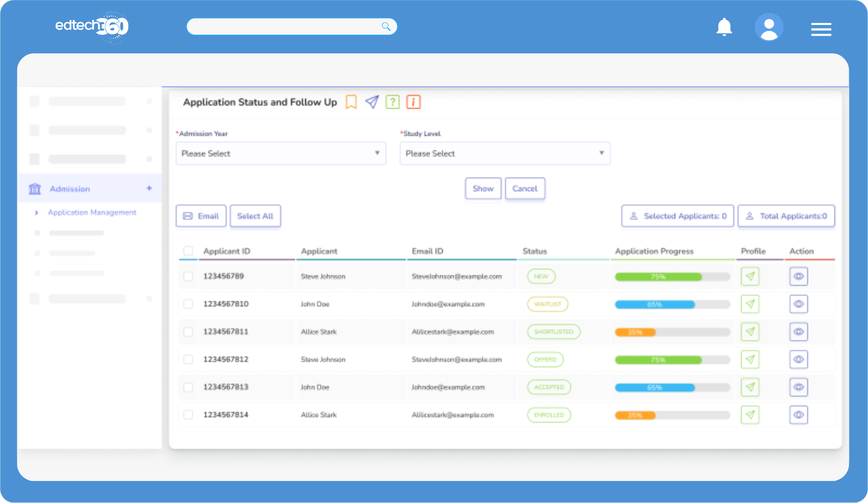868x503 pixels.
Task: Click 65% progress bar for applicant 1234567810
Action: coord(672,305)
